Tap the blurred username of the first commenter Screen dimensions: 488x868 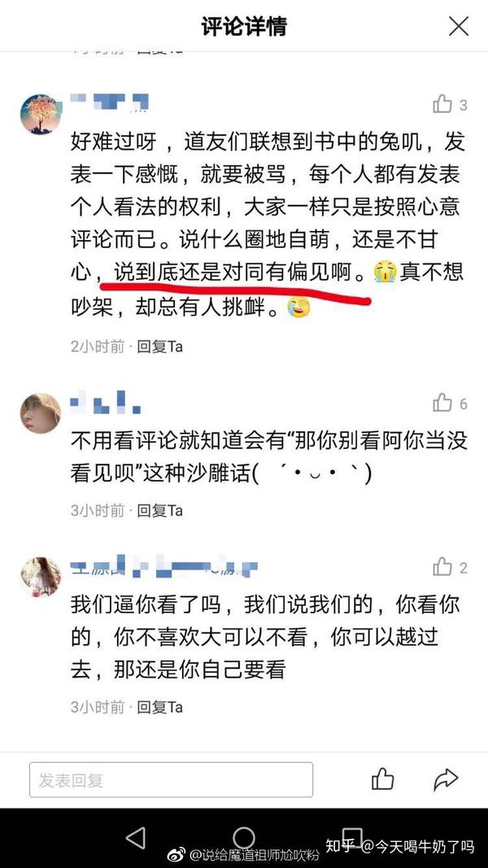pyautogui.click(x=110, y=103)
